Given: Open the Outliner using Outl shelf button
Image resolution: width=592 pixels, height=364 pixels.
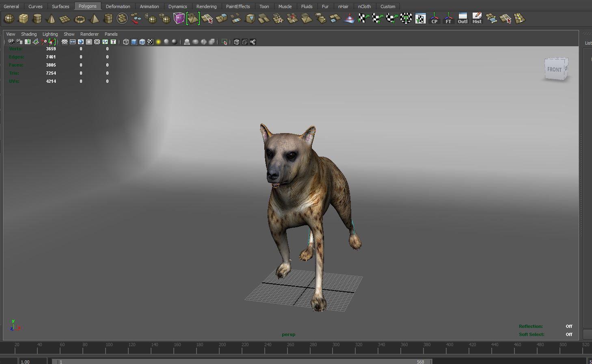Looking at the screenshot, I should click(462, 19).
